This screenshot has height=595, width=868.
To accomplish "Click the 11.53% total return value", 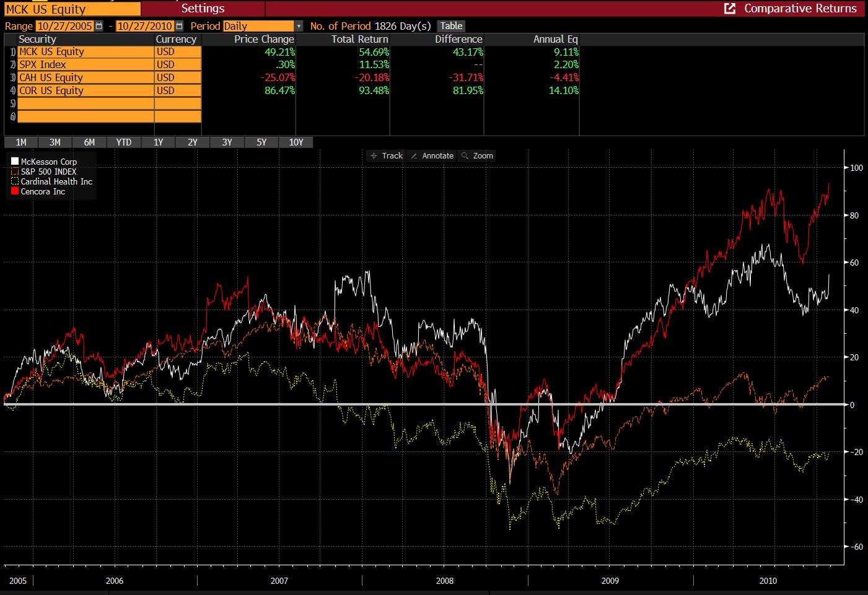I will (374, 64).
